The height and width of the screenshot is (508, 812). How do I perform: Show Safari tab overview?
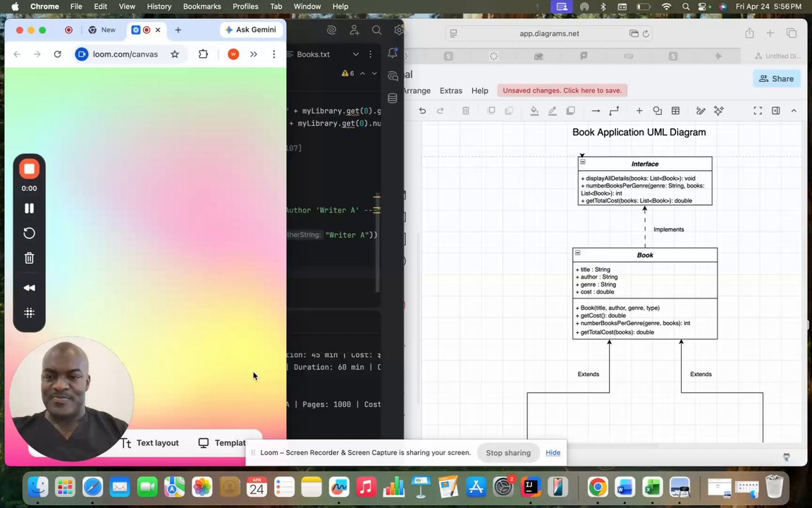click(792, 33)
